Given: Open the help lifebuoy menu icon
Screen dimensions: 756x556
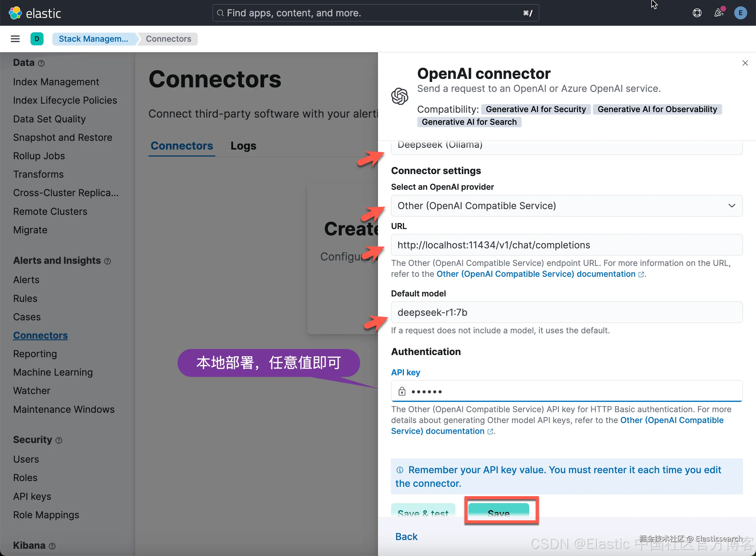Looking at the screenshot, I should pos(697,13).
